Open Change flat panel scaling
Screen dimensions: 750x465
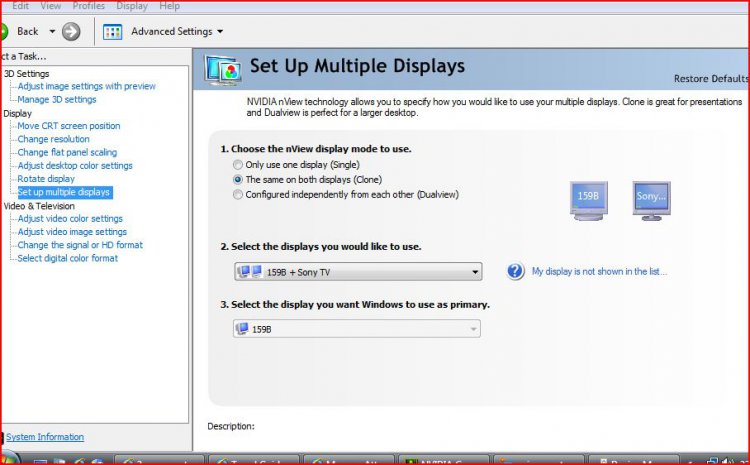pyautogui.click(x=67, y=152)
